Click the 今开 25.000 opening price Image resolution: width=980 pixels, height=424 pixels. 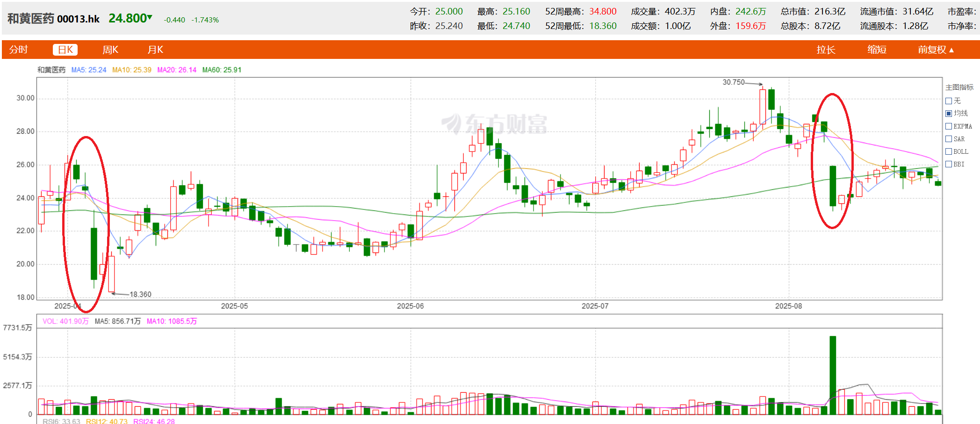(x=449, y=11)
